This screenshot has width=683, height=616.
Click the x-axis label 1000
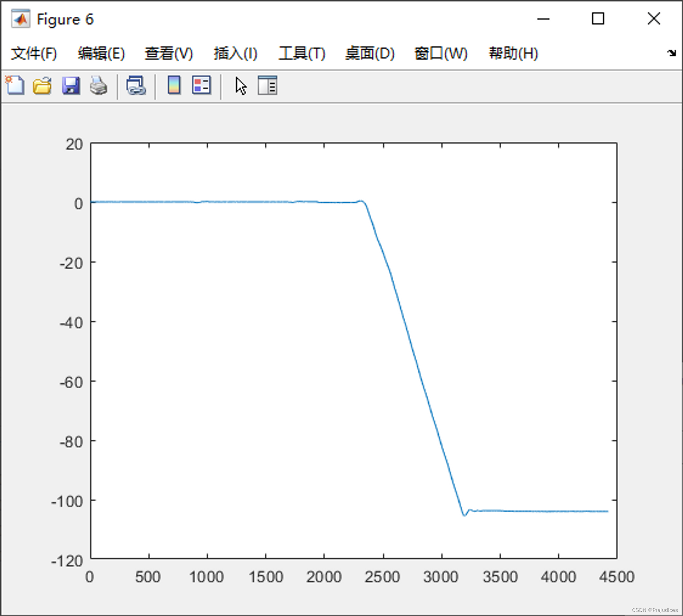click(207, 577)
